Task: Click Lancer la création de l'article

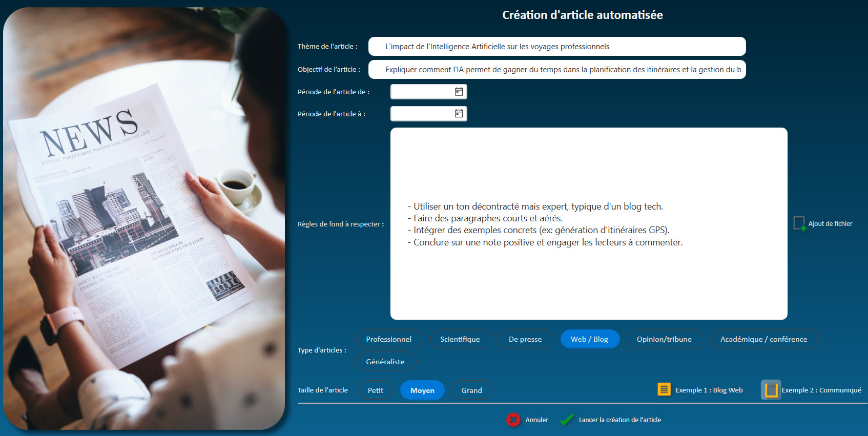Action: click(619, 420)
